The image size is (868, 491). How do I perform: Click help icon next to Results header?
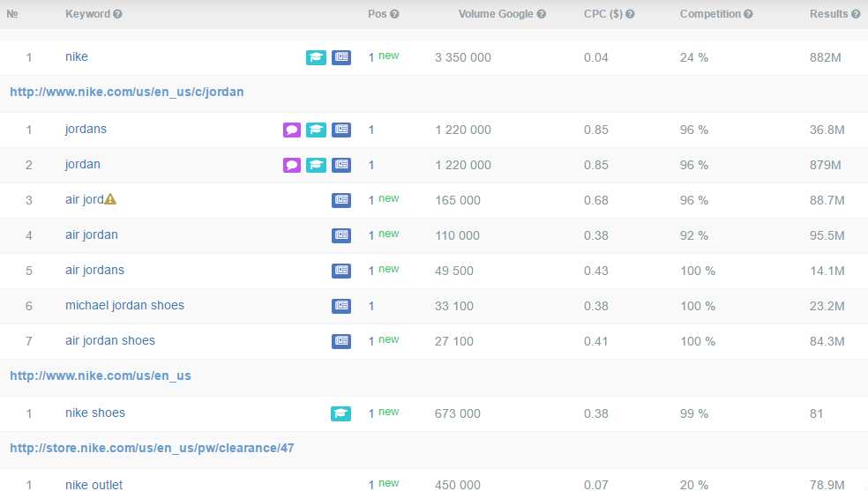[856, 14]
